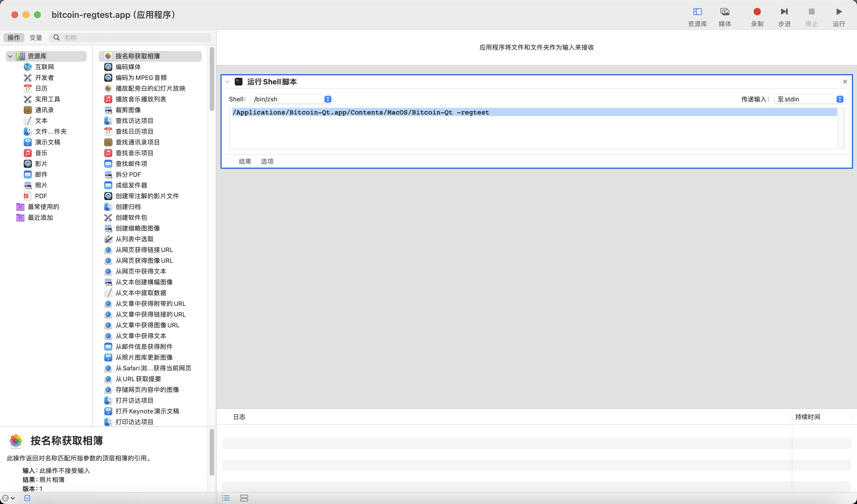Select the 日历 category icon
Viewport: 857px width, 504px height.
[27, 88]
